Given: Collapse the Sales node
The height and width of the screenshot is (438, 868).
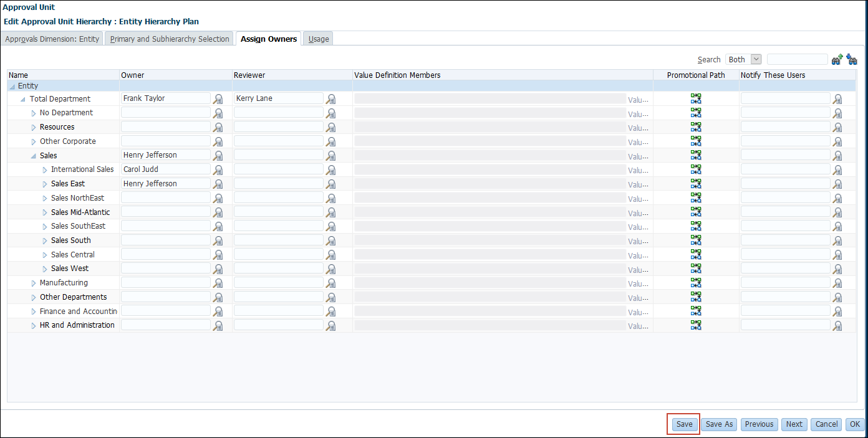Looking at the screenshot, I should [34, 156].
